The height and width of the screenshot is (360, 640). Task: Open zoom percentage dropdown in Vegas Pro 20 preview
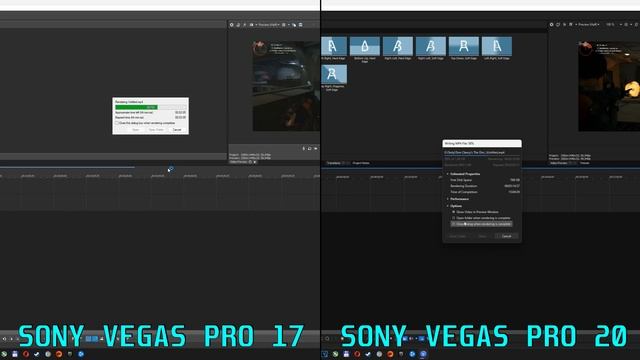point(613,24)
